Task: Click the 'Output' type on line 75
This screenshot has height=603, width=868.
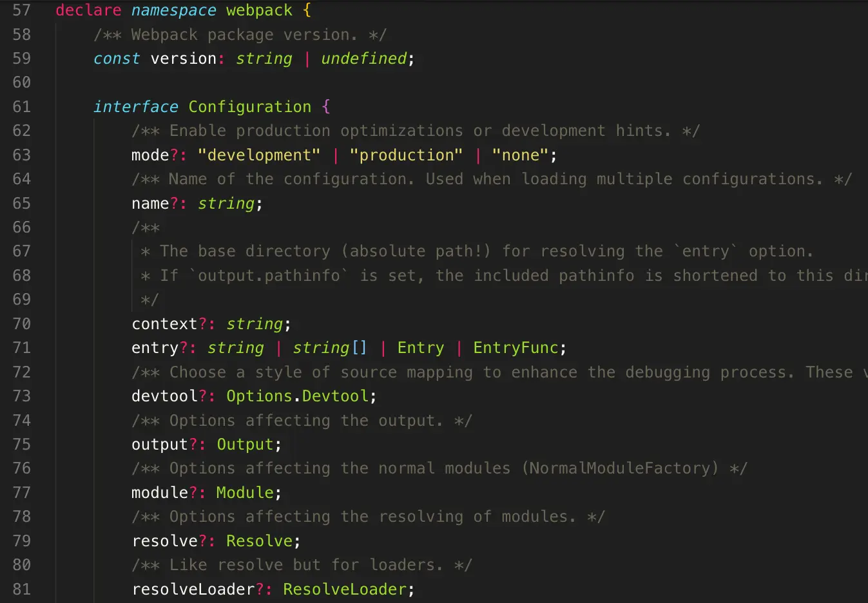Action: (245, 445)
